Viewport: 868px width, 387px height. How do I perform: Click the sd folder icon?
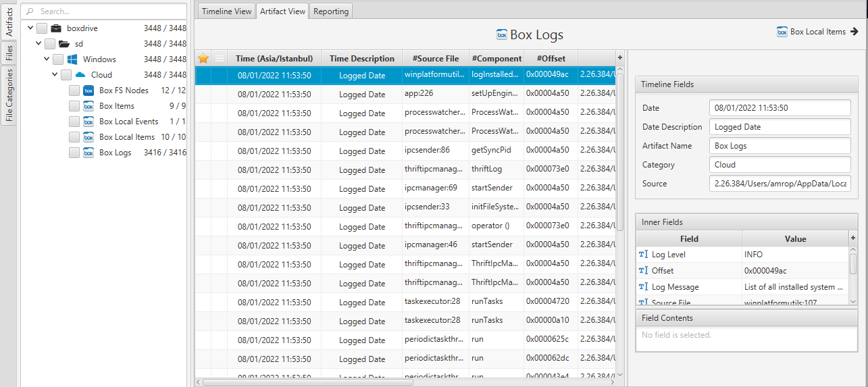pyautogui.click(x=64, y=44)
